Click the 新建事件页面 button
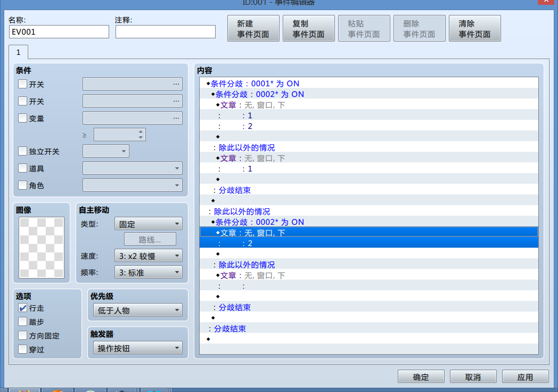558x392 pixels. (253, 28)
